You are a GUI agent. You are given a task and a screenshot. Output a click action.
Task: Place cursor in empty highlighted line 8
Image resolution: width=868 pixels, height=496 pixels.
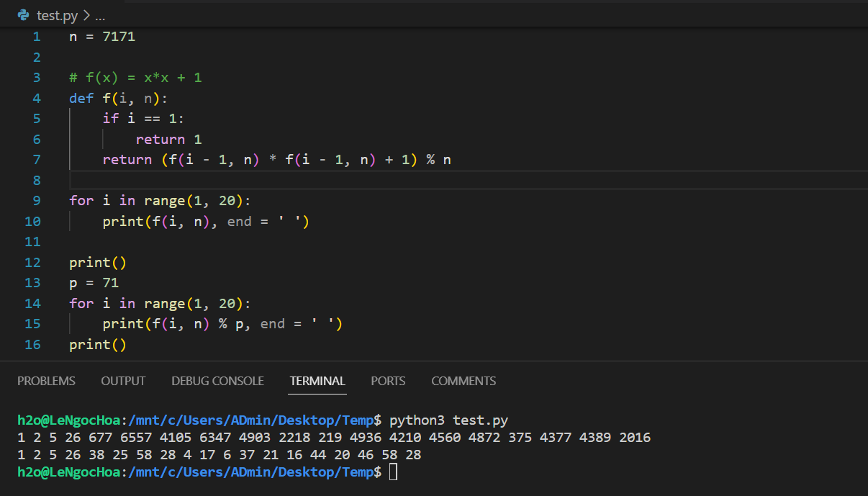point(468,180)
